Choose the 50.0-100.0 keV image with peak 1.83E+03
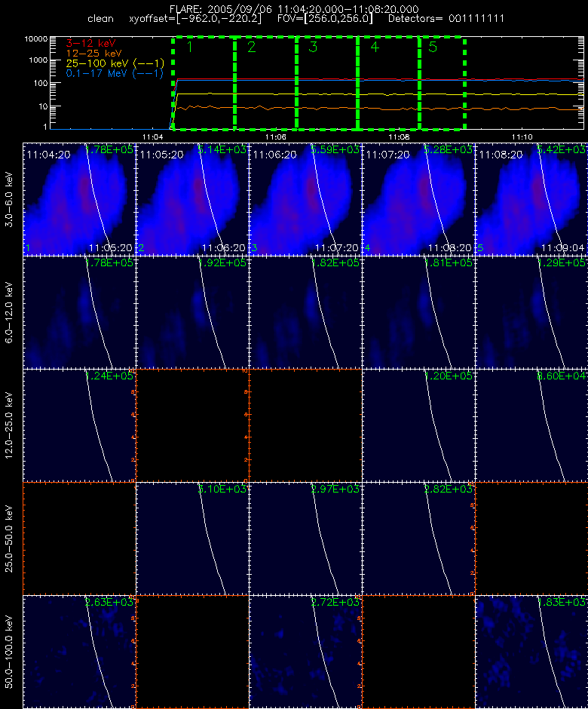This screenshot has width=588, height=709. tap(531, 652)
